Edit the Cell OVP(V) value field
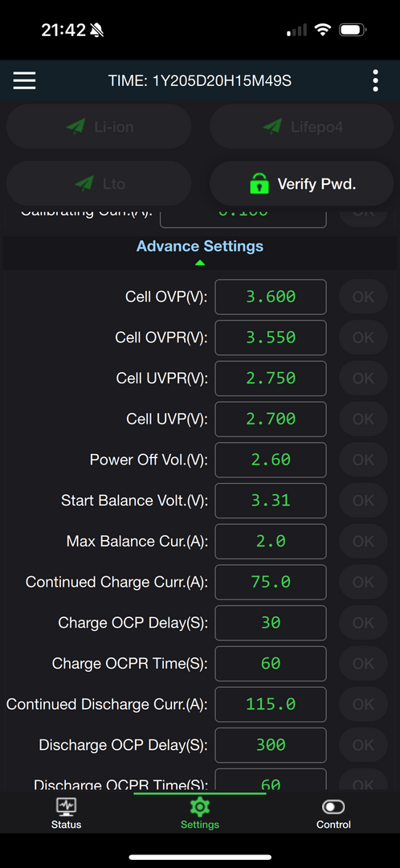Image resolution: width=400 pixels, height=868 pixels. point(271,297)
